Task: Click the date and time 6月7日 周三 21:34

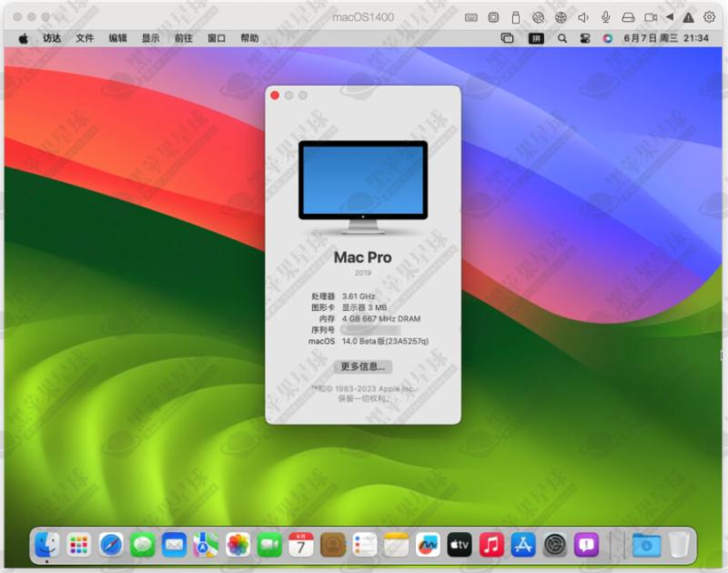Action: 666,38
